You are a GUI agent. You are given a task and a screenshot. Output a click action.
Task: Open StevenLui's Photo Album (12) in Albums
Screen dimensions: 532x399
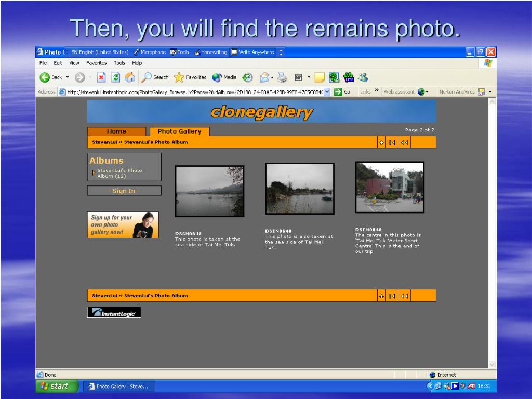(119, 173)
